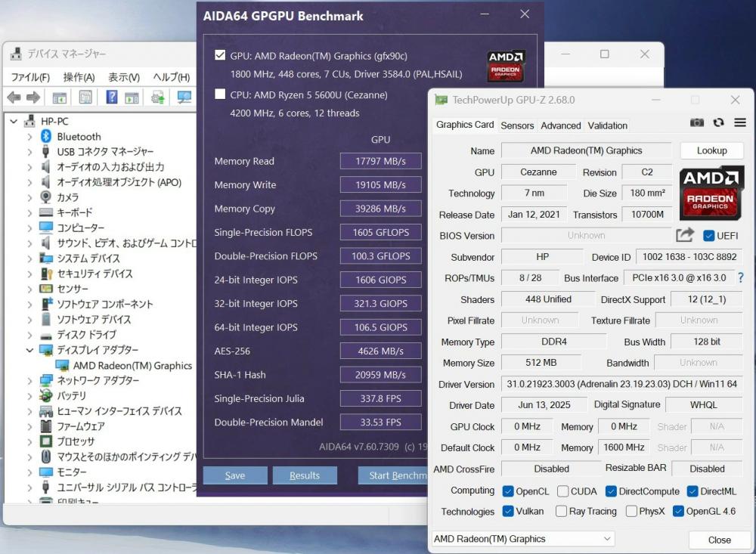Toggle the OpenGL 4.6 checkbox
756x554 pixels.
click(678, 511)
